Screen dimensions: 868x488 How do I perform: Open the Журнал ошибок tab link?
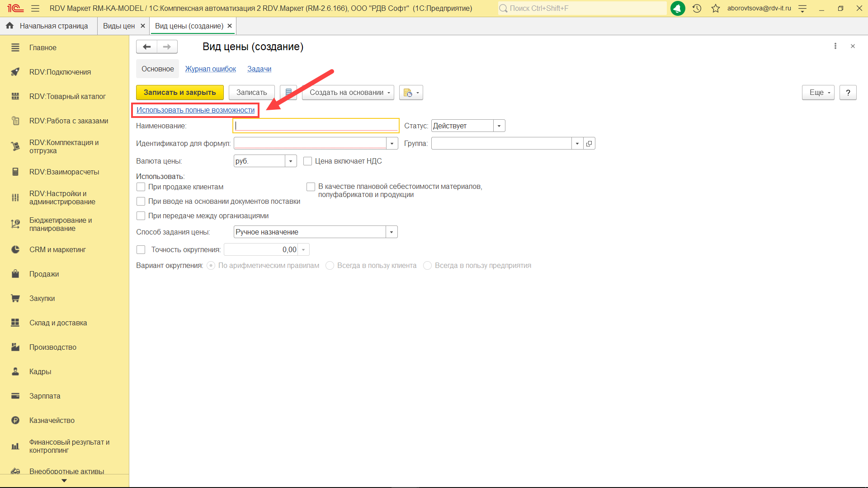coord(210,69)
